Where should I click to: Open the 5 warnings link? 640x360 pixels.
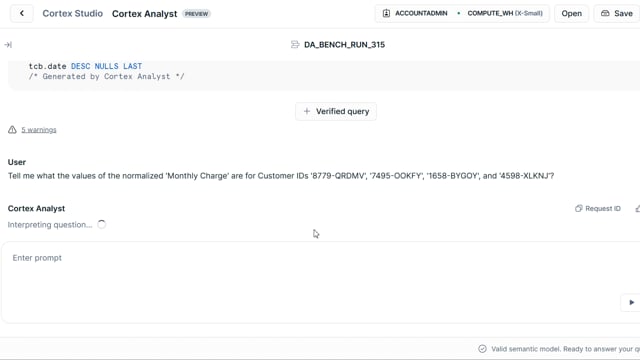pyautogui.click(x=39, y=130)
